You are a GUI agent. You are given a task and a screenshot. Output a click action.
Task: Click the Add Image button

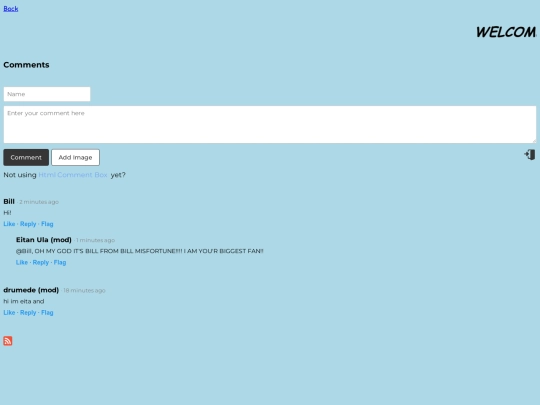[x=75, y=157]
